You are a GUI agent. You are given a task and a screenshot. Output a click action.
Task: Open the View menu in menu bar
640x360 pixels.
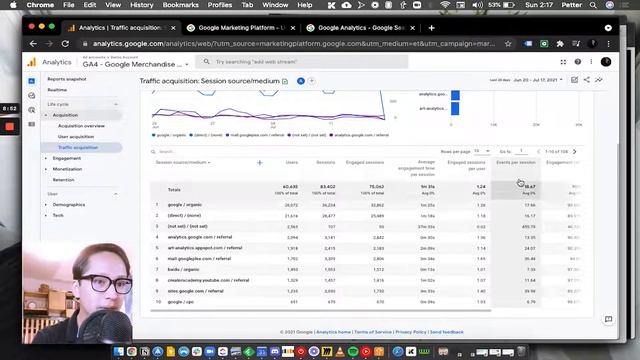tap(113, 5)
